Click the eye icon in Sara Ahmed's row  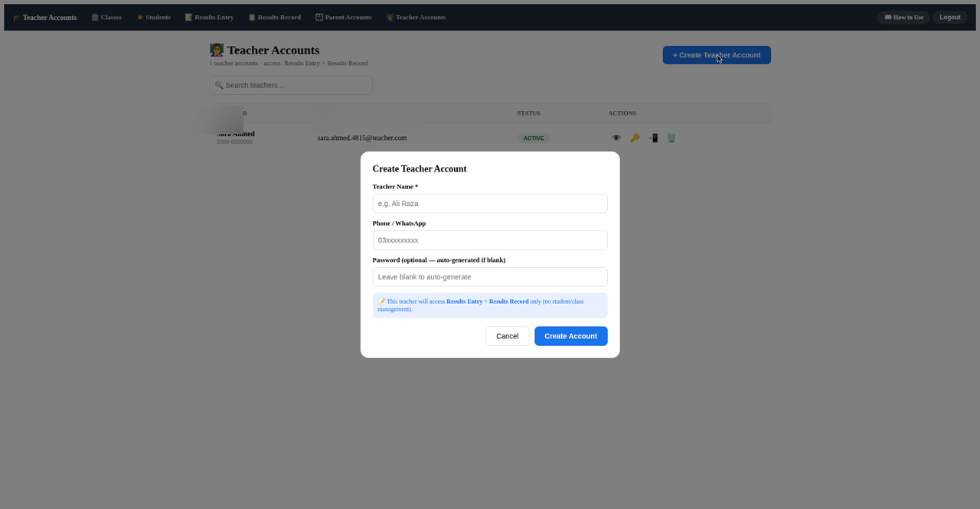(x=616, y=138)
